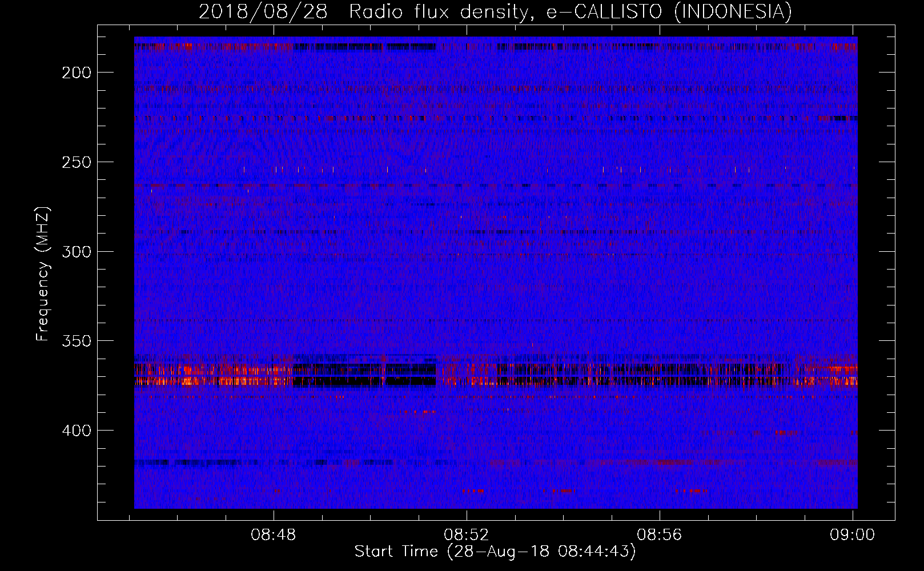This screenshot has height=571, width=924.
Task: Click the 'Start Time (28-Aug-18 08:44:43)' label
Action: tap(495, 552)
